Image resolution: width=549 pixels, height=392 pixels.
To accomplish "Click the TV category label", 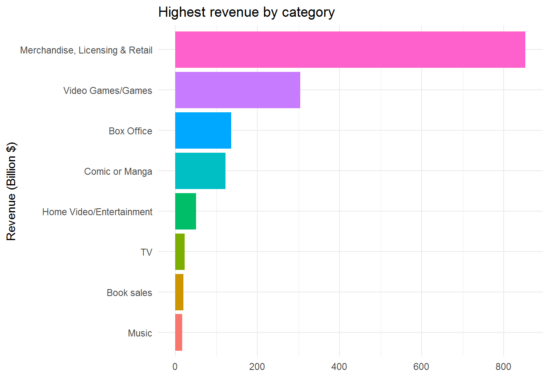I will [x=146, y=252].
